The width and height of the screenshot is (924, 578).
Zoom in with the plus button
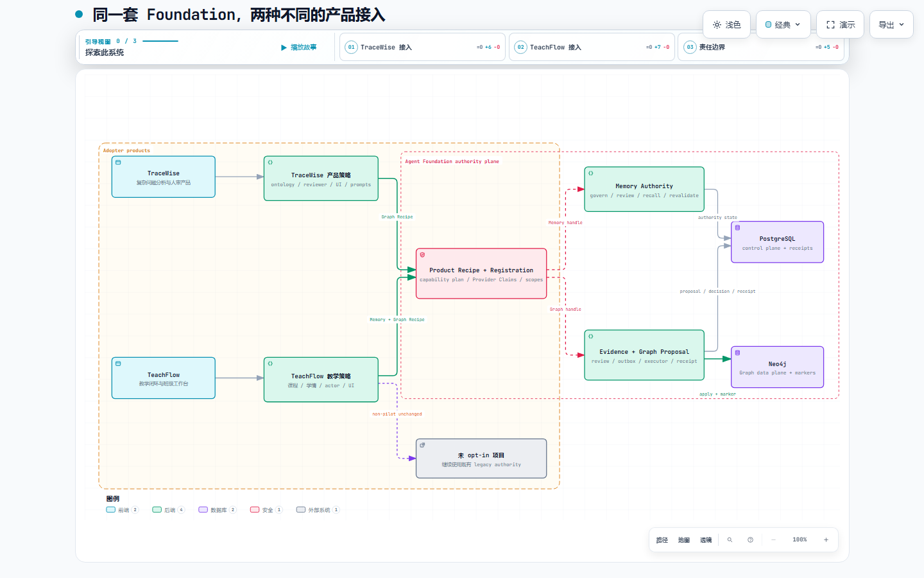(x=826, y=540)
